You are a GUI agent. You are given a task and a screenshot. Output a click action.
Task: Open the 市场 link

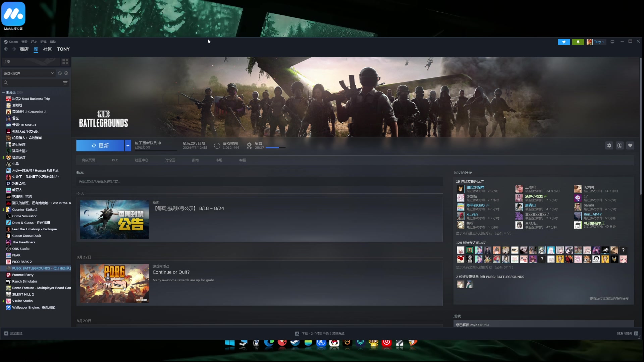[x=219, y=160]
